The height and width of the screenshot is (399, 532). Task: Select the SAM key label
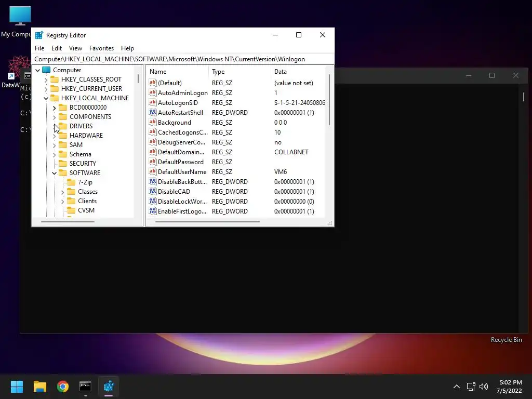[76, 144]
